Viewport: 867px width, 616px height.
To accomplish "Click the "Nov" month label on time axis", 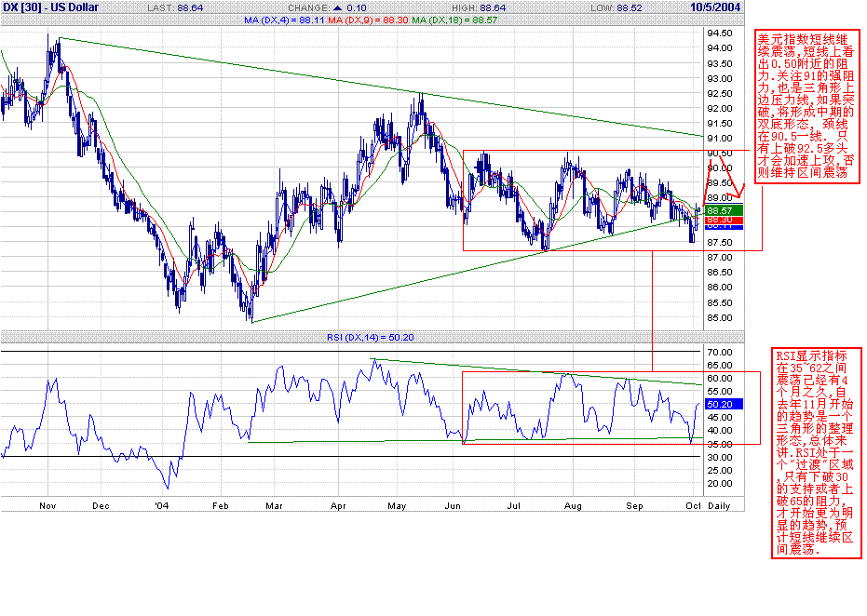I will (48, 505).
